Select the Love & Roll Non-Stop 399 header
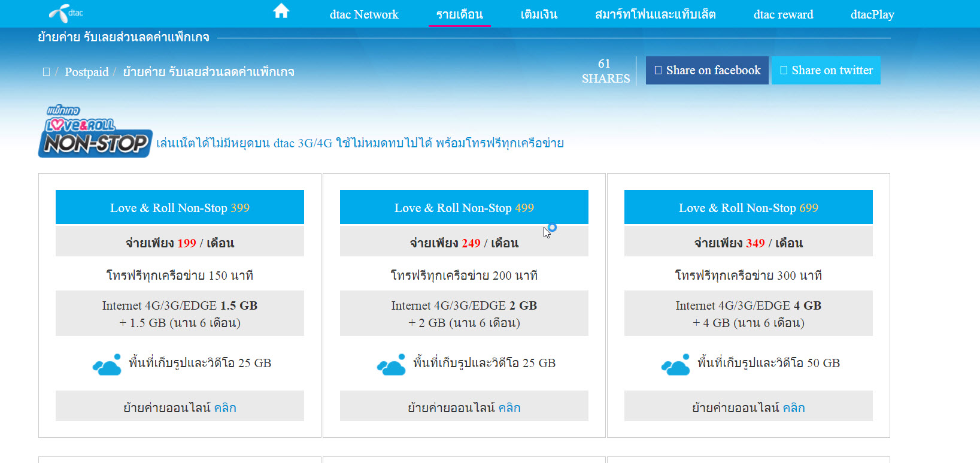The width and height of the screenshot is (980, 463). coord(180,207)
